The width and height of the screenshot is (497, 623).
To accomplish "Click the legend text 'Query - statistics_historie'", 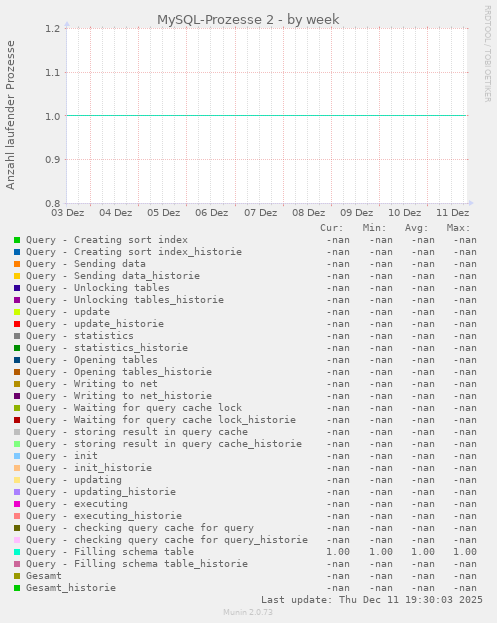I will (x=107, y=348).
